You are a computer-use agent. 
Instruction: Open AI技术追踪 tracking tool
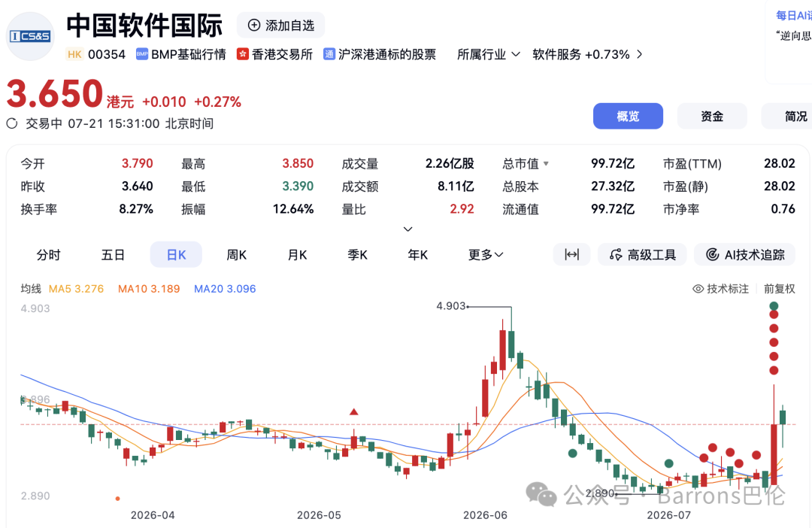coord(744,254)
